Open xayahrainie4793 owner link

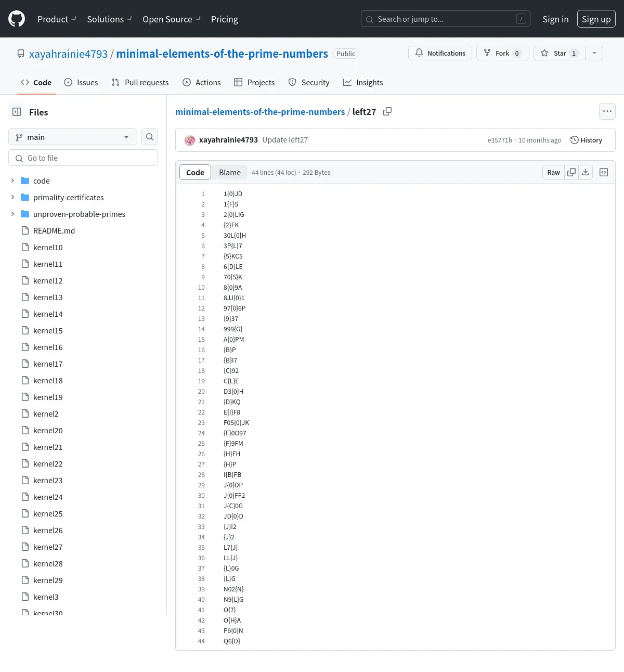coord(68,54)
